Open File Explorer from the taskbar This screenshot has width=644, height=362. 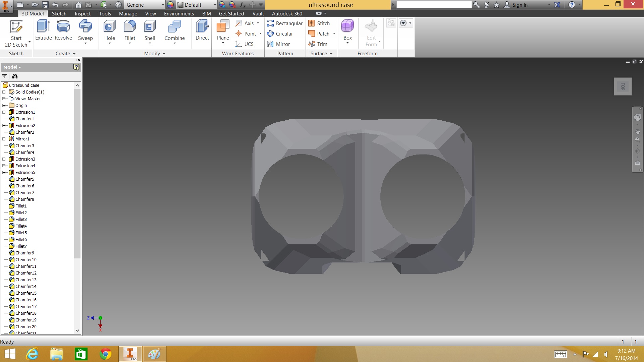click(x=57, y=354)
